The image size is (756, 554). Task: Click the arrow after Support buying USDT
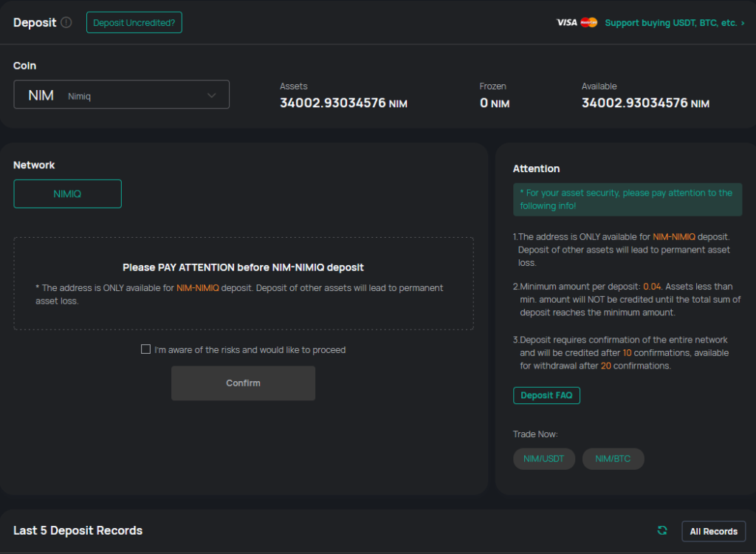pyautogui.click(x=742, y=24)
